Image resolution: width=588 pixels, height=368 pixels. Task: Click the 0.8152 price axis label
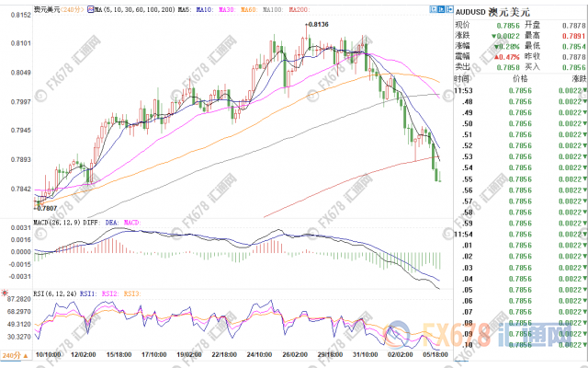point(20,16)
